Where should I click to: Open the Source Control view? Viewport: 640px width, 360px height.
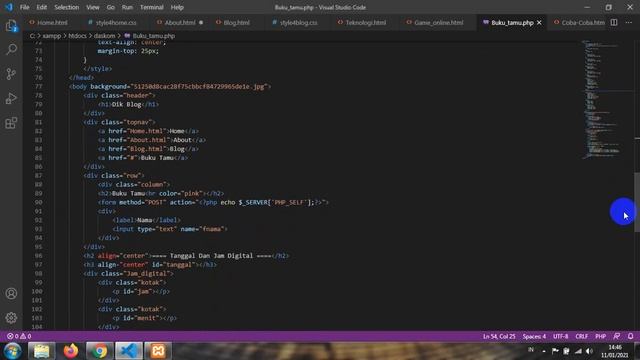click(x=11, y=74)
